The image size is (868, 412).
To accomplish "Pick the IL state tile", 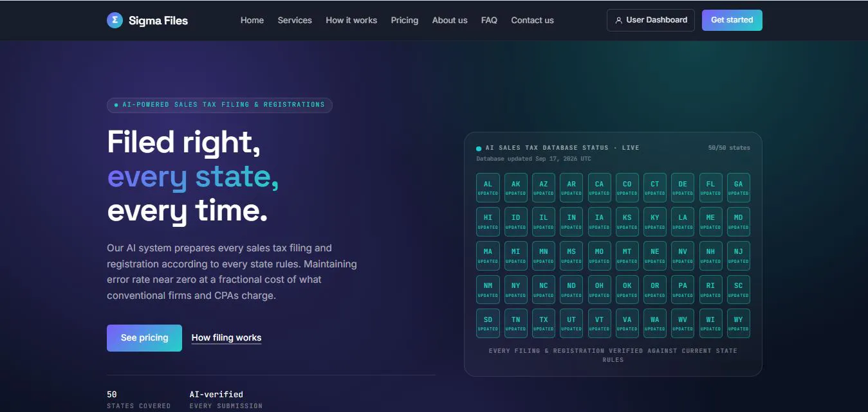I will [544, 221].
